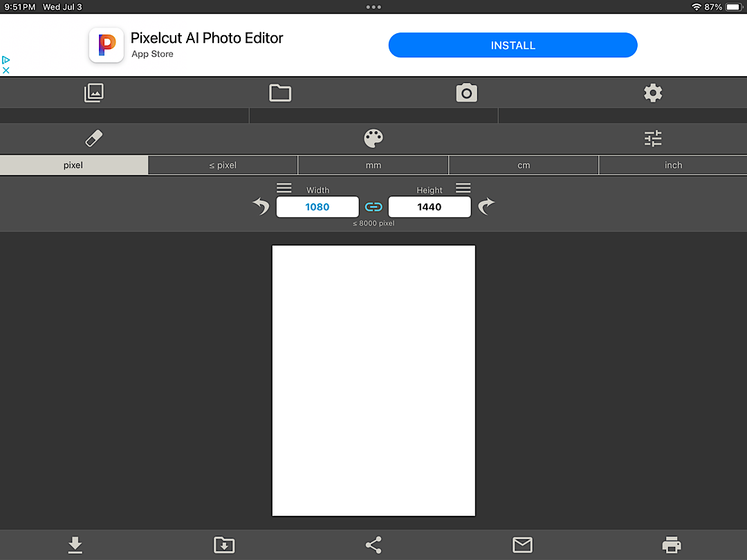
Task: Open the color palette icon
Action: point(373,138)
